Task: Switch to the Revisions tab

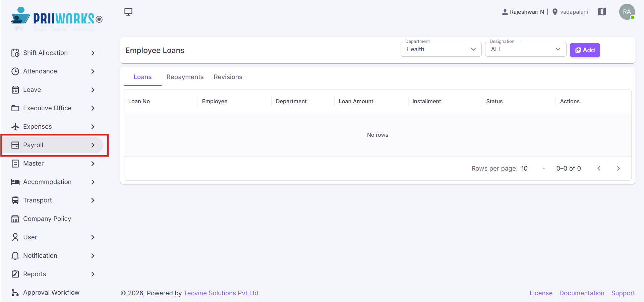Action: 228,77
